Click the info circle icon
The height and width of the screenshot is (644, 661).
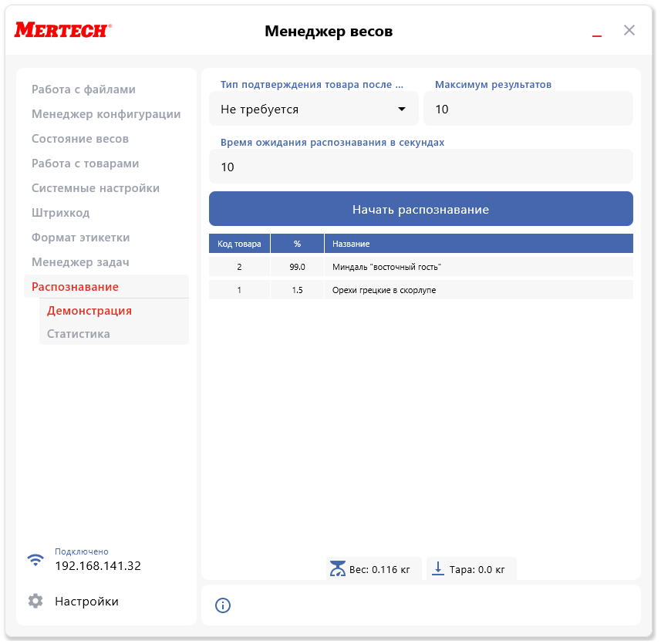pos(223,605)
